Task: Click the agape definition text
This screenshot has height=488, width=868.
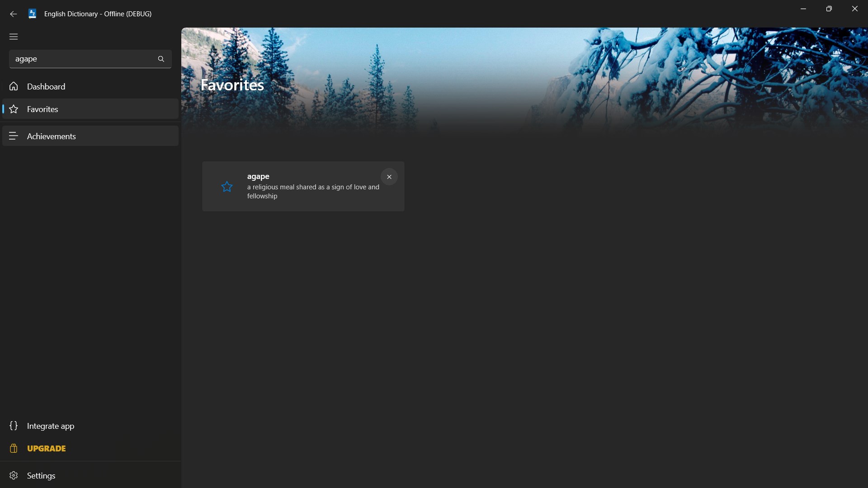Action: click(x=313, y=192)
